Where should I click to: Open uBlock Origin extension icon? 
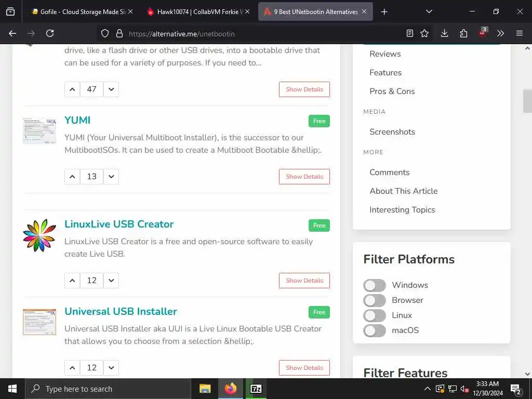tap(482, 33)
